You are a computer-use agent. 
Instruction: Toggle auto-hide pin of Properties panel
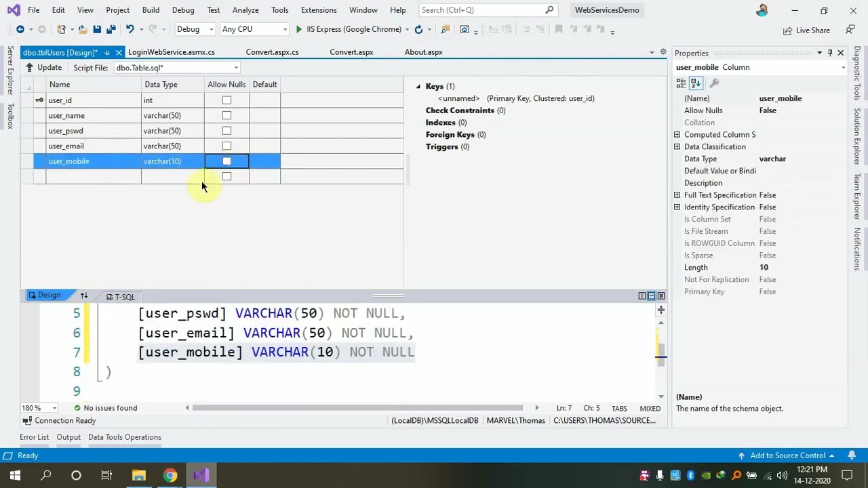829,53
